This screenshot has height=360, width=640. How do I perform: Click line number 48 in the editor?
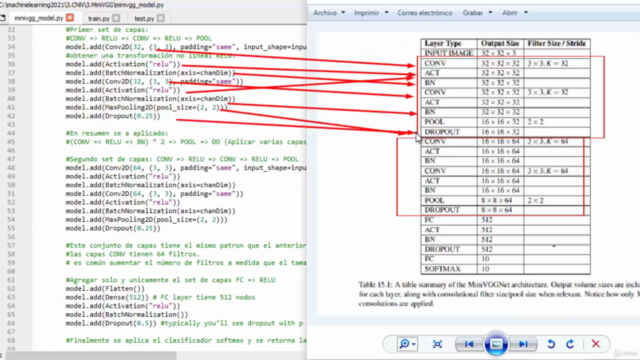point(11,168)
